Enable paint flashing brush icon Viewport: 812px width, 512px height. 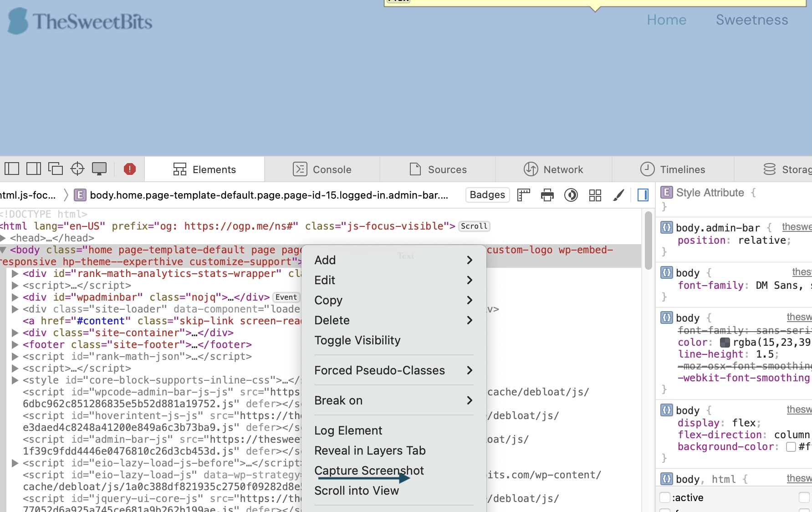point(618,195)
